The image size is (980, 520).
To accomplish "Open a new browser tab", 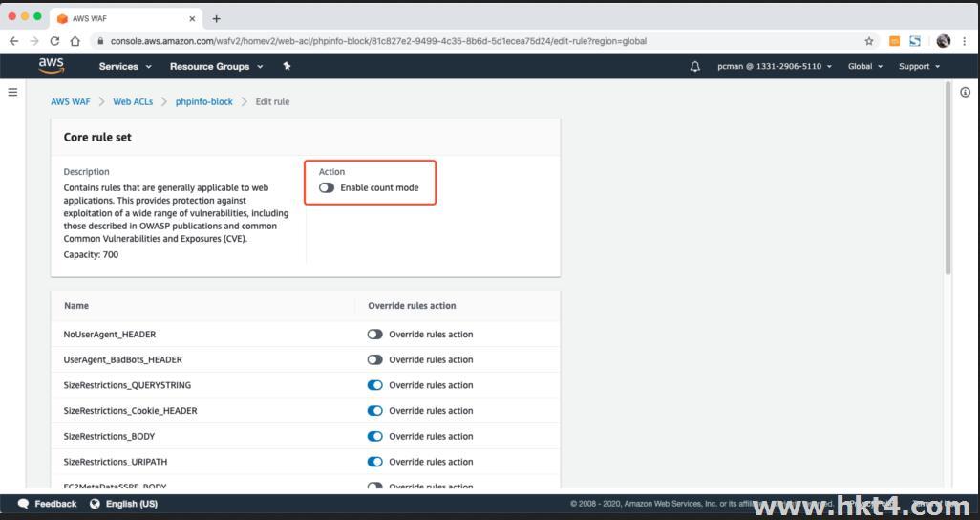I will pyautogui.click(x=216, y=19).
